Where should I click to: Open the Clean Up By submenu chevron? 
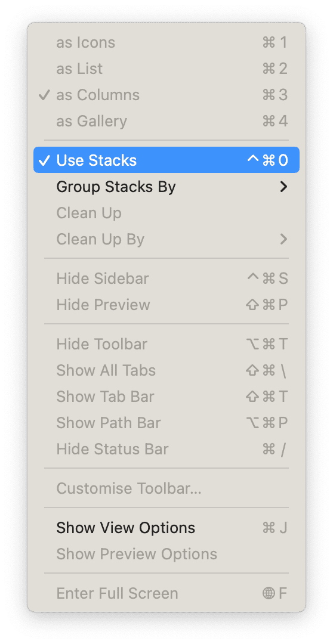tap(283, 239)
